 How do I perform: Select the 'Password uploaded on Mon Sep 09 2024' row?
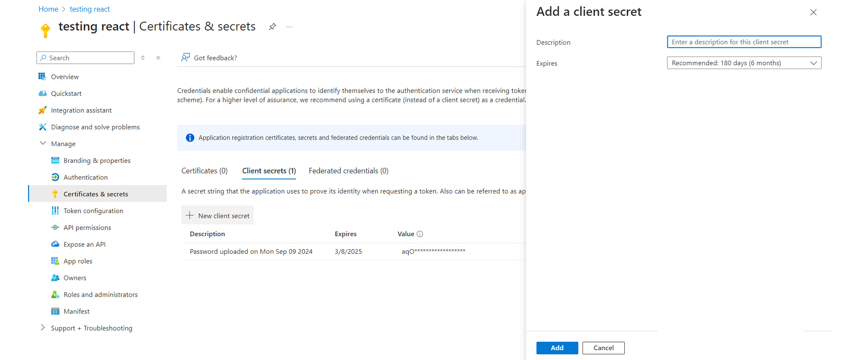tap(354, 251)
